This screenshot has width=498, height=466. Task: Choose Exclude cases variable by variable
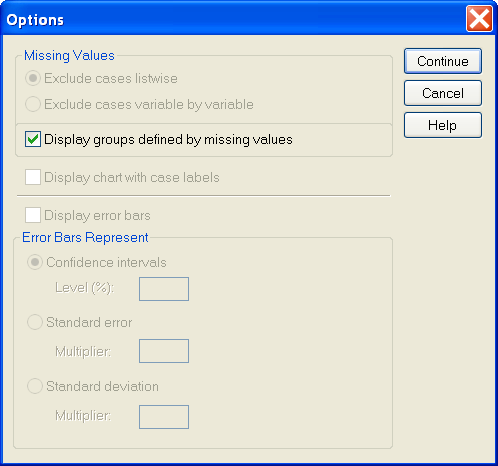click(x=33, y=104)
